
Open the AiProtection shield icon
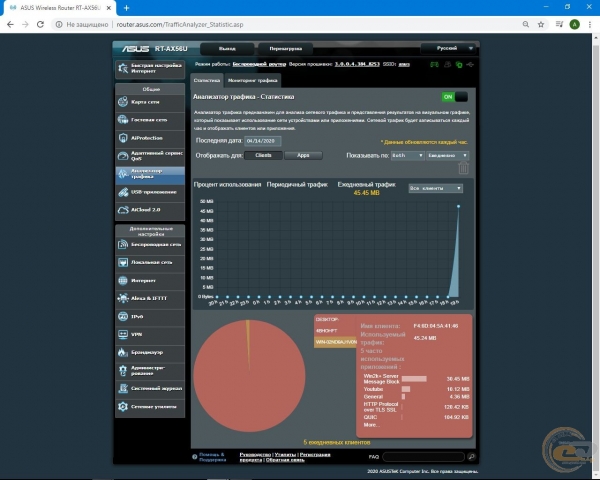[123, 138]
